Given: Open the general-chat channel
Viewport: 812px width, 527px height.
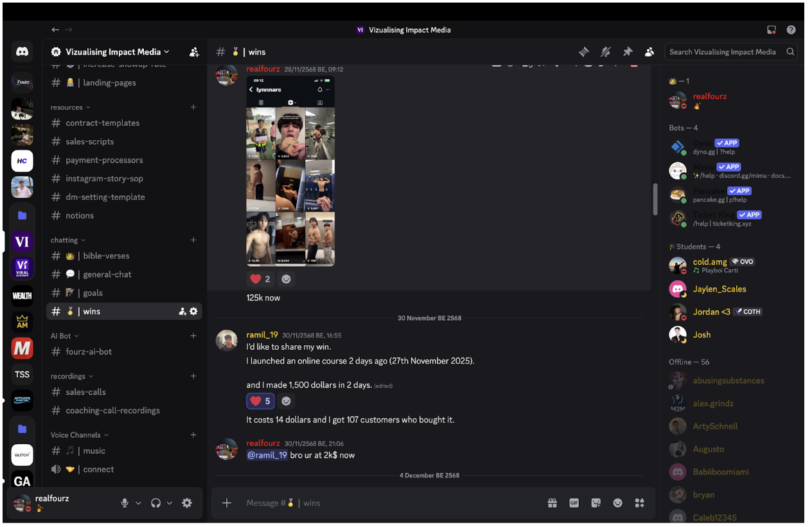Looking at the screenshot, I should click(107, 274).
